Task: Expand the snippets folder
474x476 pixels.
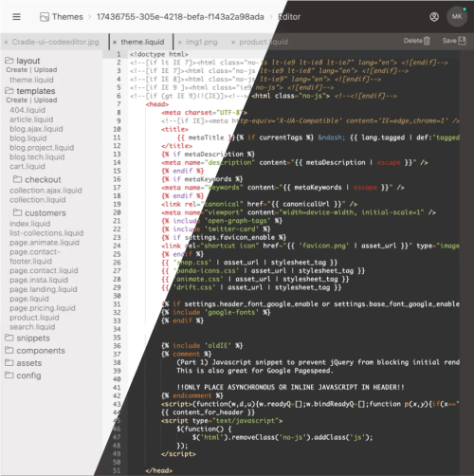Action: pos(33,339)
